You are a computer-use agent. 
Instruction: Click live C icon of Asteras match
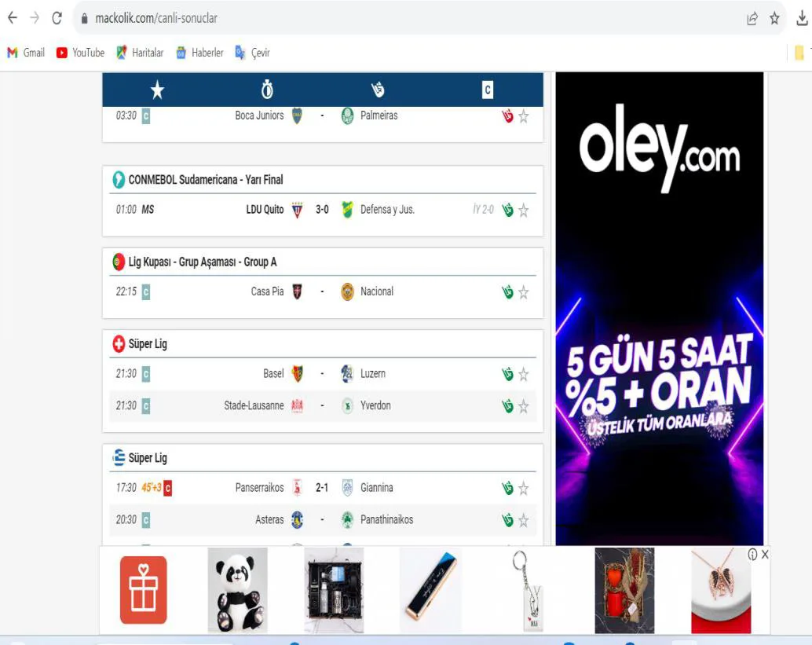(x=146, y=519)
